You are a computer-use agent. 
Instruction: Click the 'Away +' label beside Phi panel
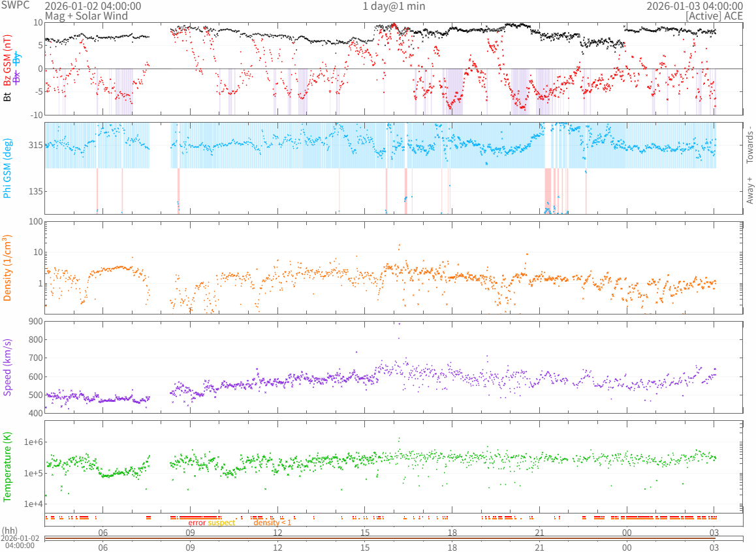[749, 190]
